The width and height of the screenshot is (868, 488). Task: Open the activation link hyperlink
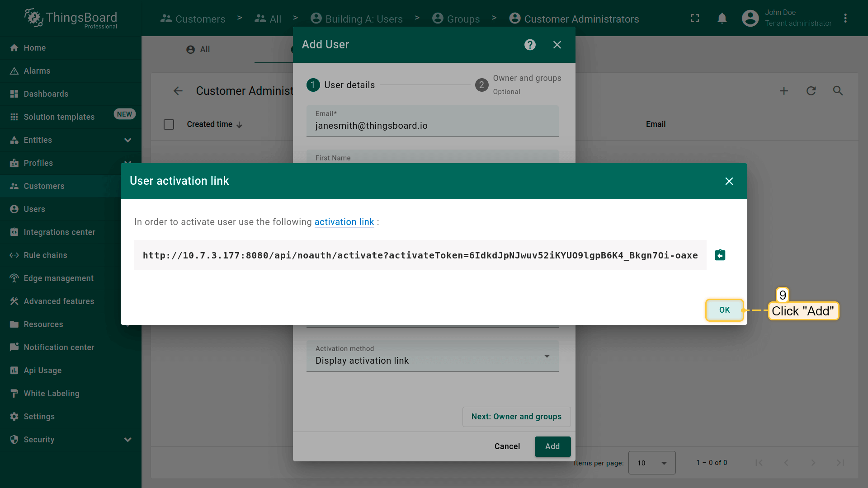[344, 222]
